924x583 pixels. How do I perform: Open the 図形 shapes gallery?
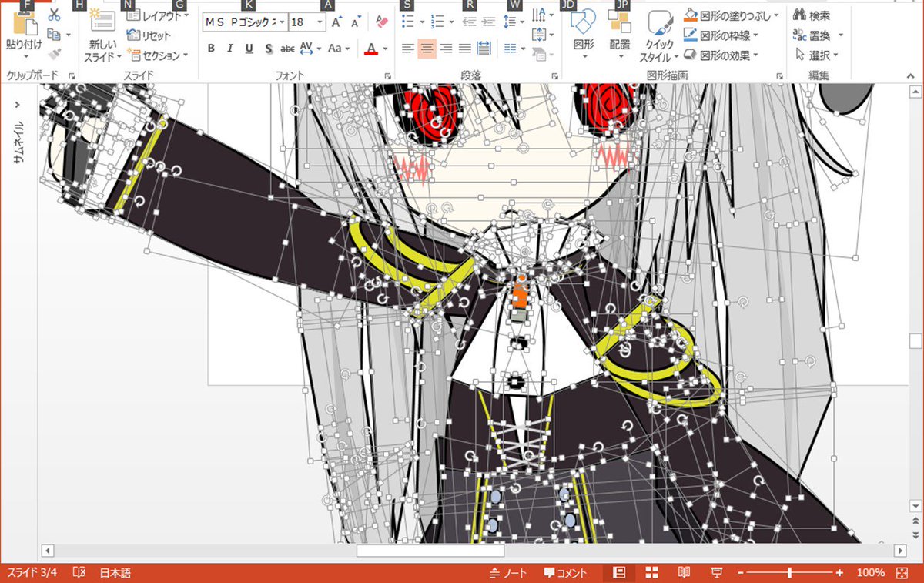coord(584,35)
